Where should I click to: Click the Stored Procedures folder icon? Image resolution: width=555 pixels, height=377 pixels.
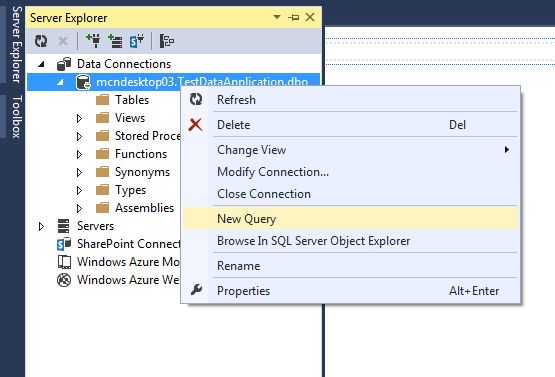(103, 136)
